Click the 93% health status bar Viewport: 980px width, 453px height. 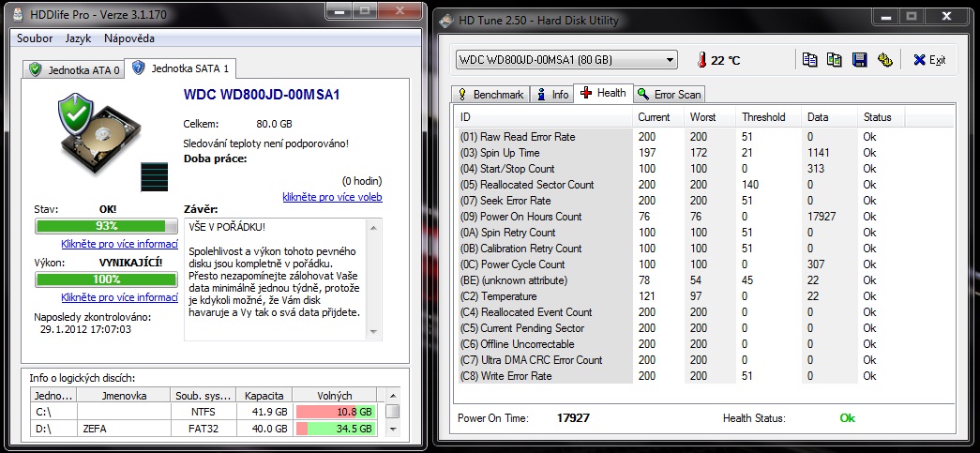point(106,226)
